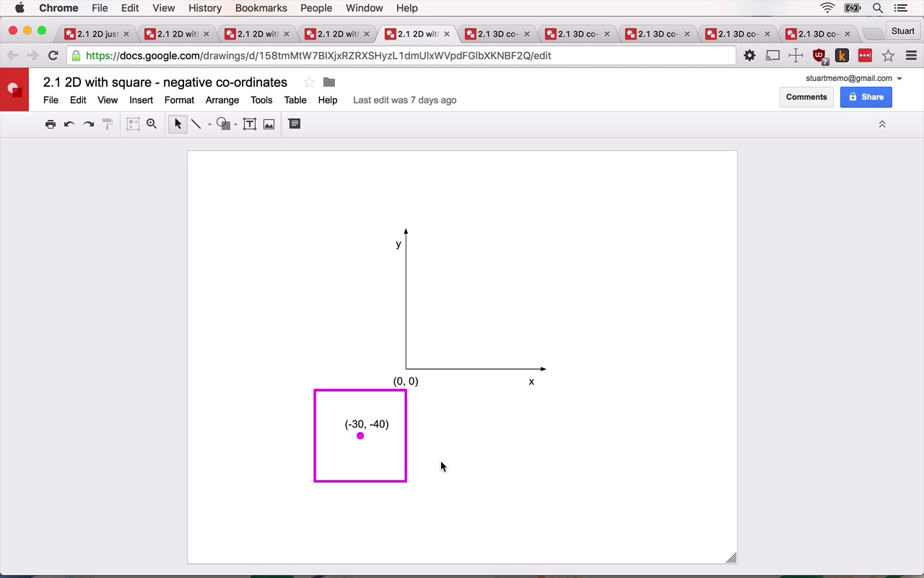Click the battery status icon
This screenshot has height=578, width=924.
click(853, 8)
